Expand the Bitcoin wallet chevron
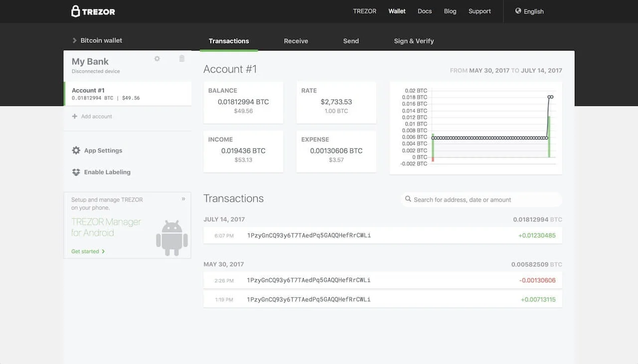 tap(74, 40)
